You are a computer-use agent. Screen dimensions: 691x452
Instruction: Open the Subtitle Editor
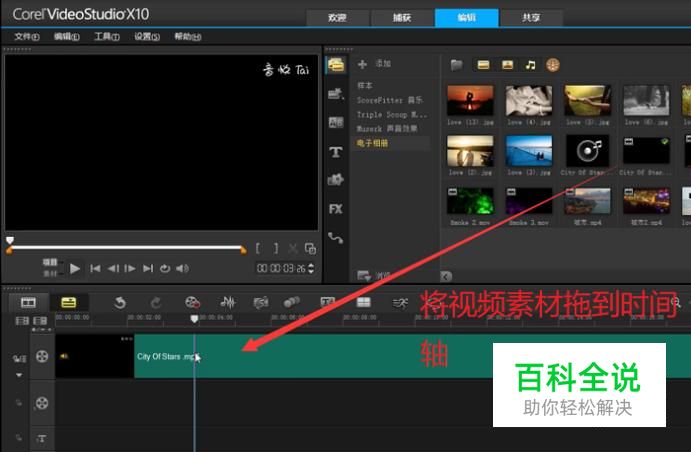tap(327, 303)
